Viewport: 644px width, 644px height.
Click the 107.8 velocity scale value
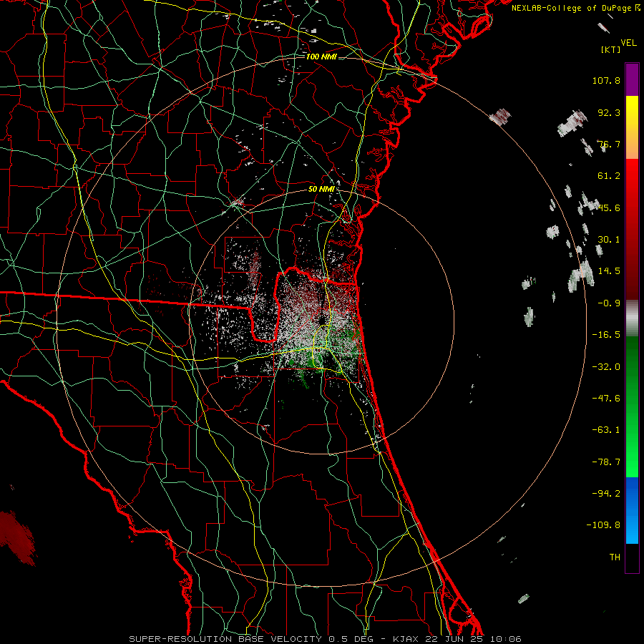pyautogui.click(x=606, y=80)
